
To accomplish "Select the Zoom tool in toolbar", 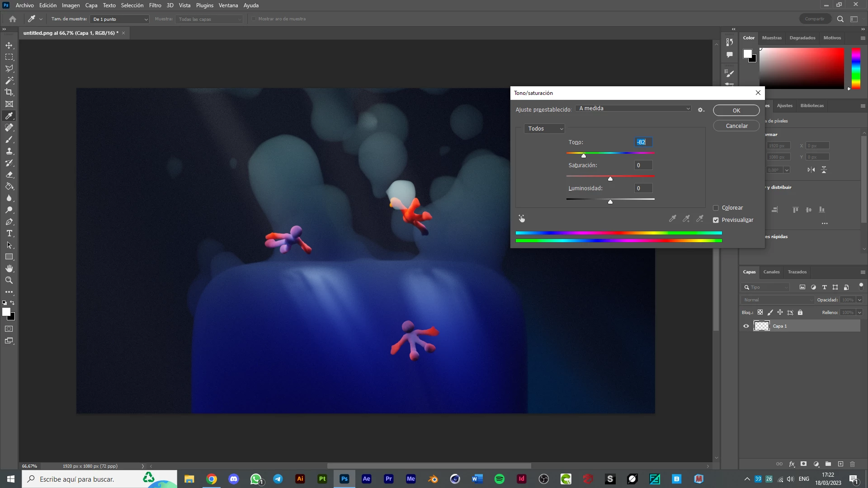I will pyautogui.click(x=9, y=280).
